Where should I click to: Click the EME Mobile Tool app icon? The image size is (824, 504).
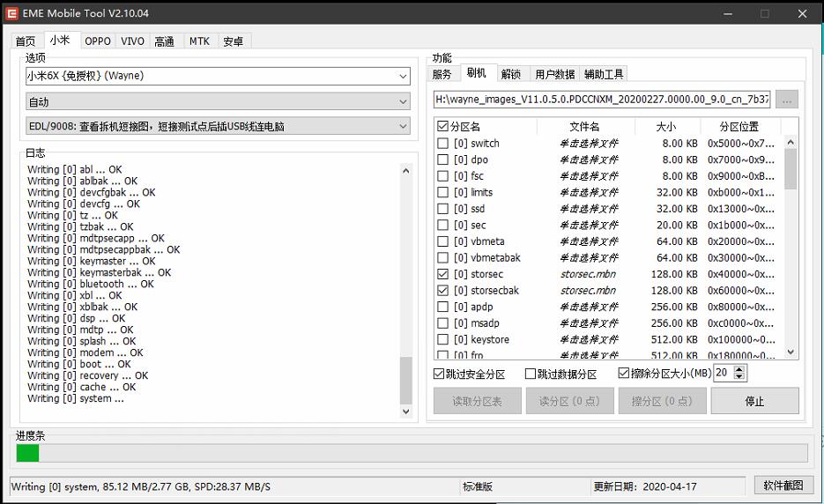pos(11,13)
